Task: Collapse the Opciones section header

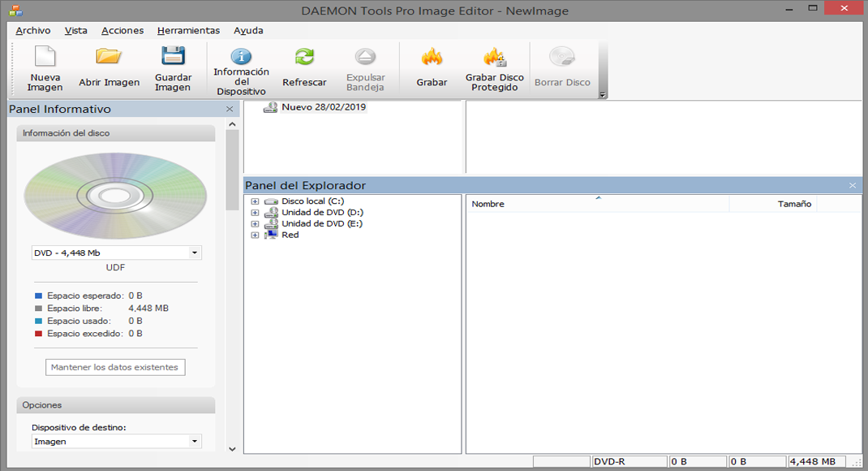Action: coord(116,405)
